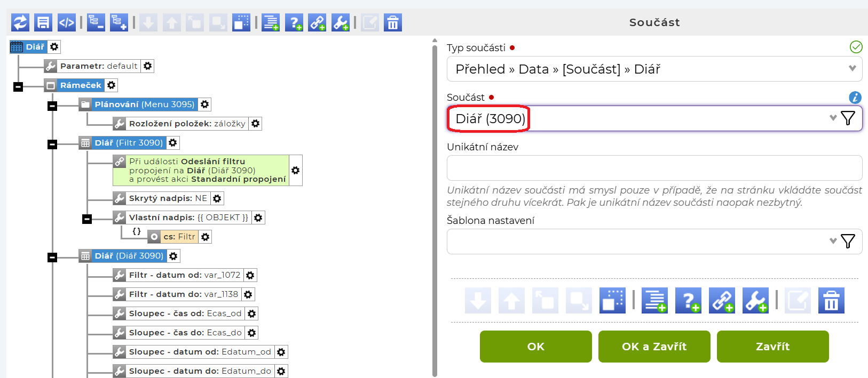Screen dimensions: 868x378
Task: Select the Diář (Filtr 3090) tree node
Action: (x=128, y=143)
